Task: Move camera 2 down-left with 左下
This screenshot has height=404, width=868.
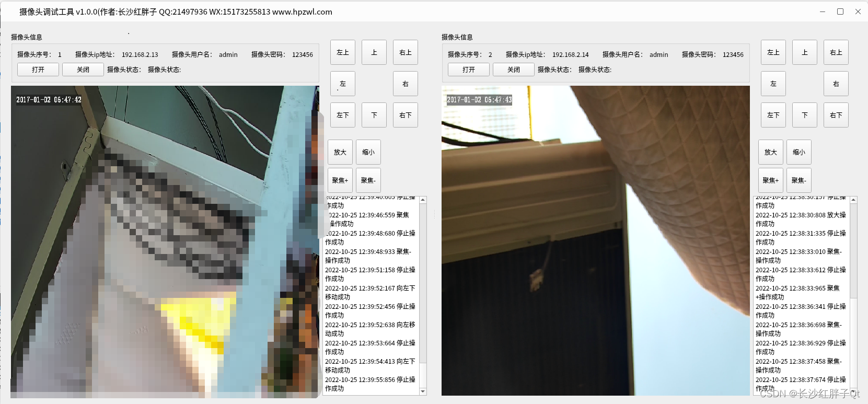Action: coord(773,115)
